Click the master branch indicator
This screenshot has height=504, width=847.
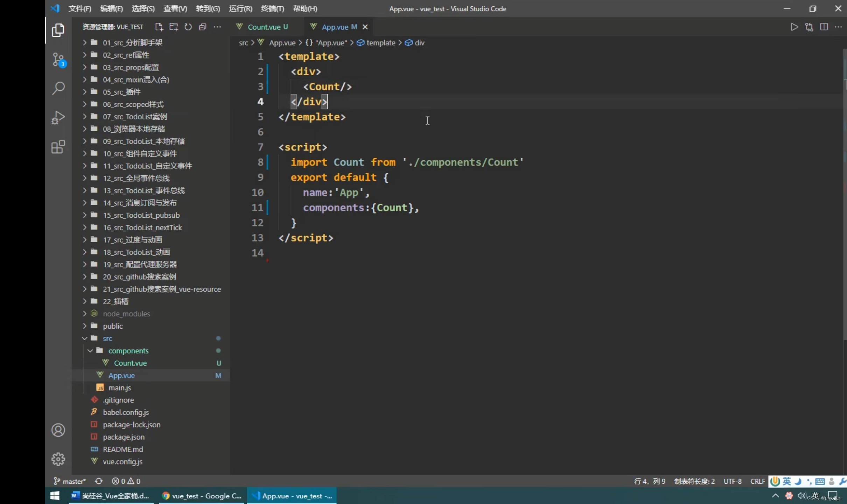coord(69,481)
